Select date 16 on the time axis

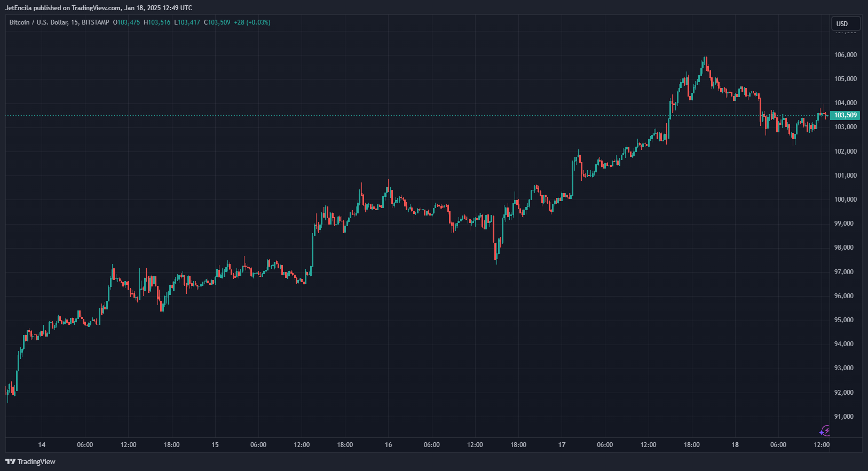coord(388,445)
